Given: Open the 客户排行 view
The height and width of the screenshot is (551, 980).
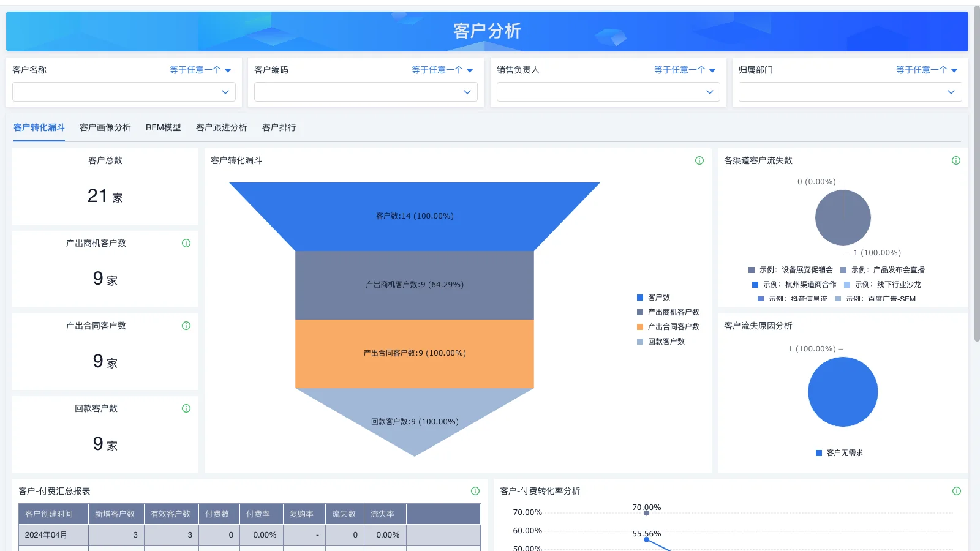Looking at the screenshot, I should coord(278,127).
